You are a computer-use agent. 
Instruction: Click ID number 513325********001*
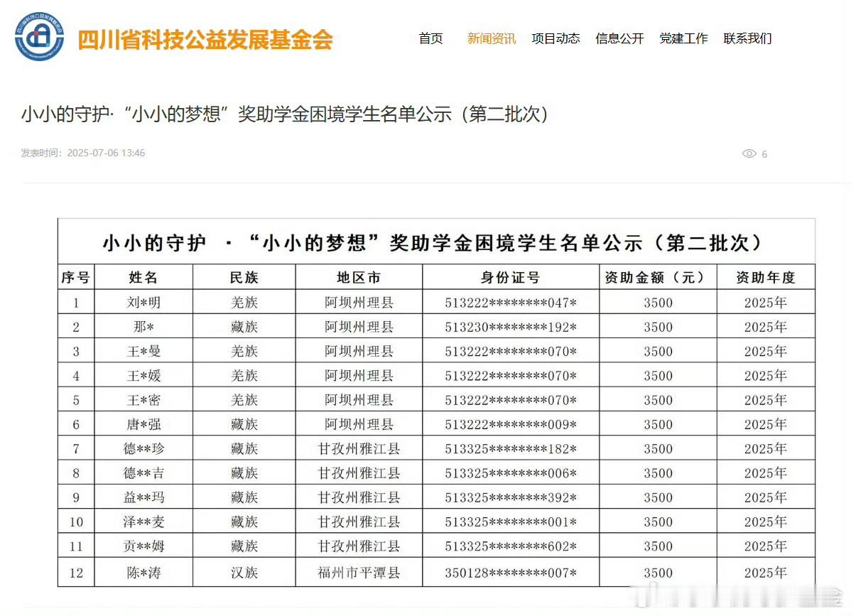pyautogui.click(x=510, y=522)
